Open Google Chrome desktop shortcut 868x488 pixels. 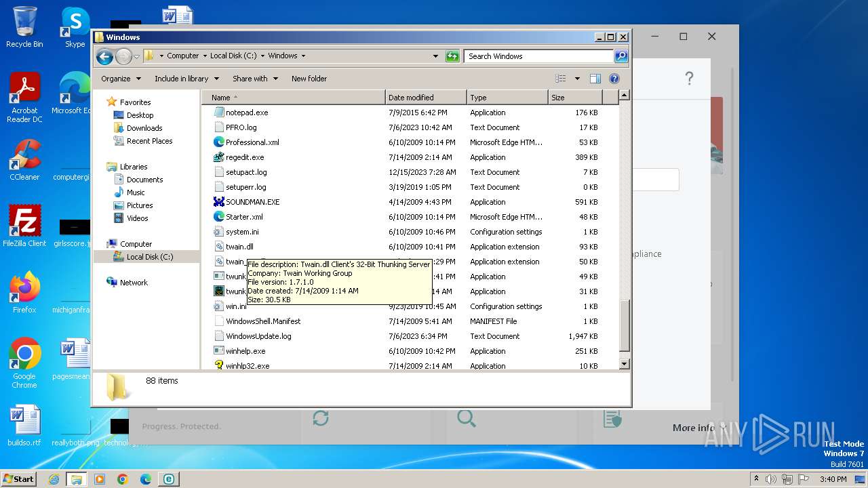pyautogui.click(x=24, y=363)
